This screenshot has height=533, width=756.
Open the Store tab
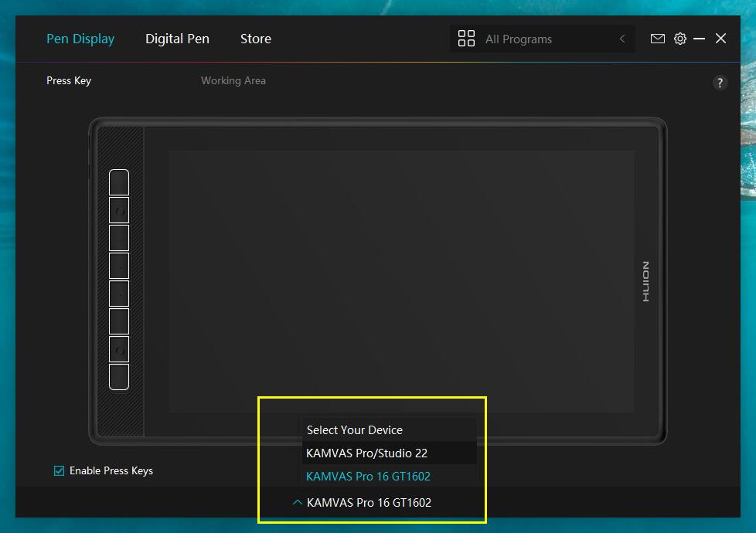pyautogui.click(x=256, y=39)
